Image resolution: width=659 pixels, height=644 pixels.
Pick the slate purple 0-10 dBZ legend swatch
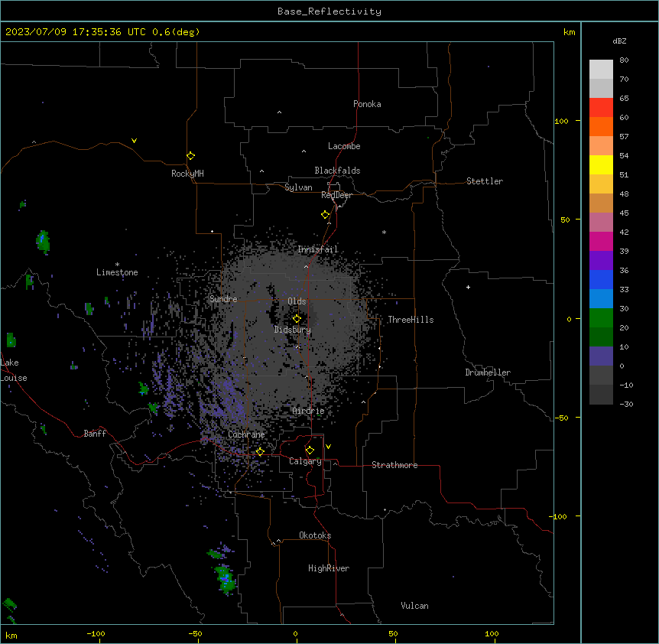(x=601, y=356)
